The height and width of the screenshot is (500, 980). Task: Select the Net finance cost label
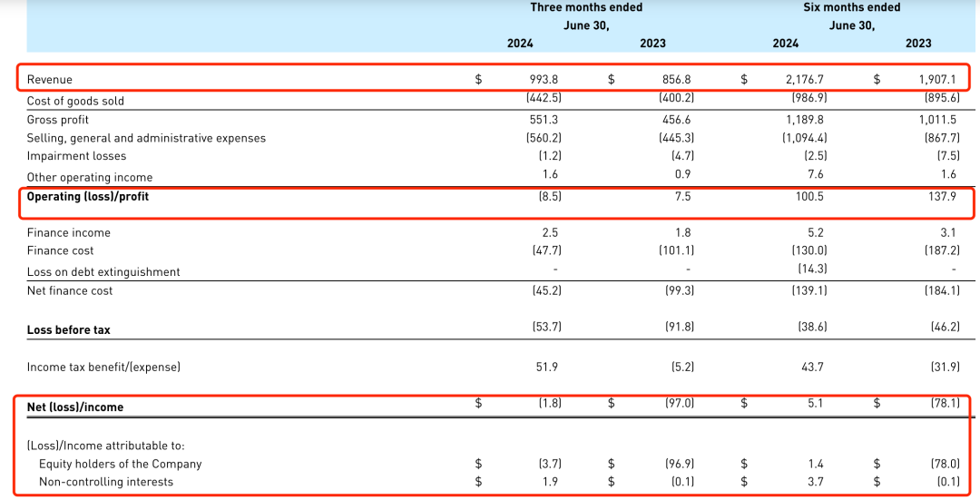[70, 290]
